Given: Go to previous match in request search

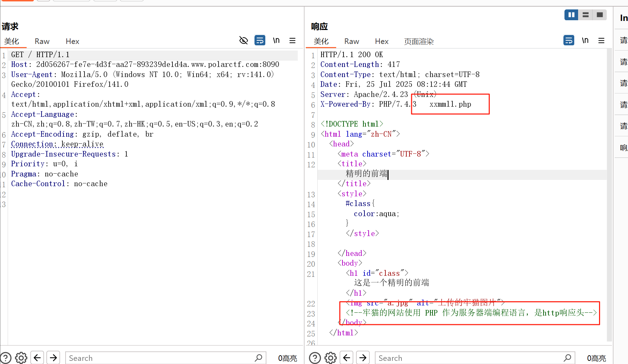Looking at the screenshot, I should click(37, 358).
